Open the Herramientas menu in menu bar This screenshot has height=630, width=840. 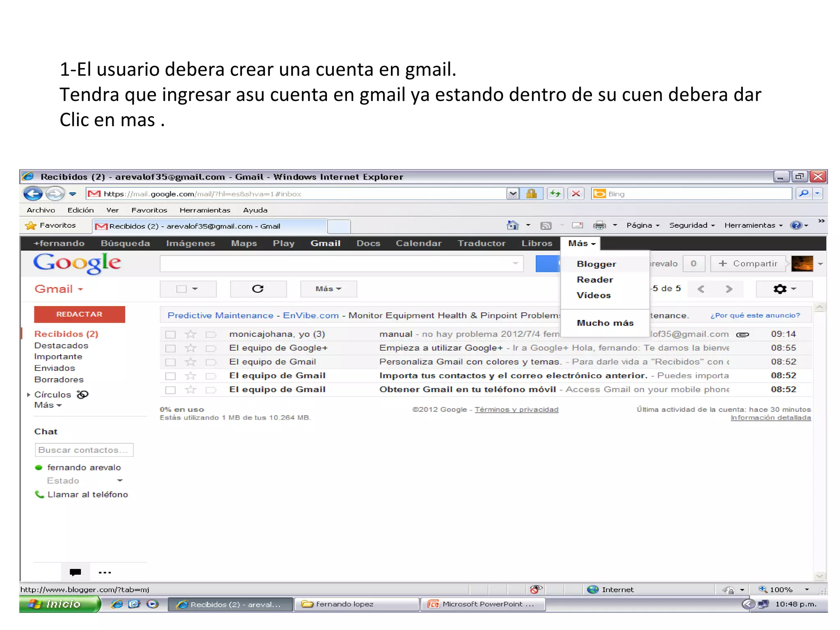[205, 210]
